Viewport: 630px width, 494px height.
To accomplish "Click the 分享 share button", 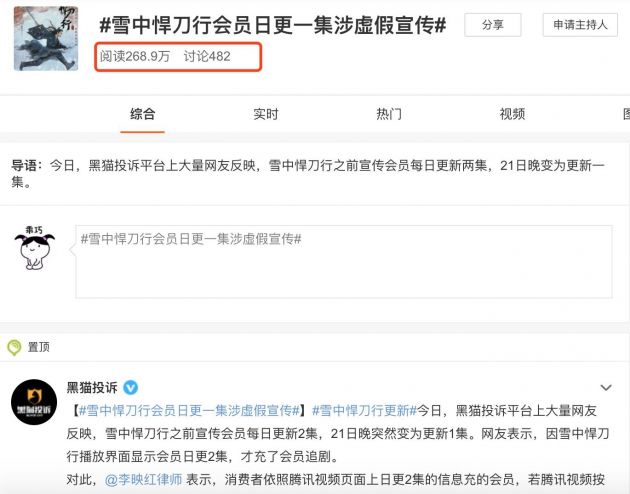I will [x=493, y=25].
